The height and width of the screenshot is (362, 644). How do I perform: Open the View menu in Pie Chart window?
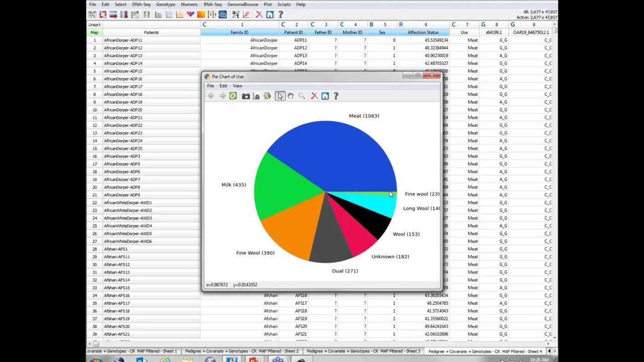pos(237,86)
